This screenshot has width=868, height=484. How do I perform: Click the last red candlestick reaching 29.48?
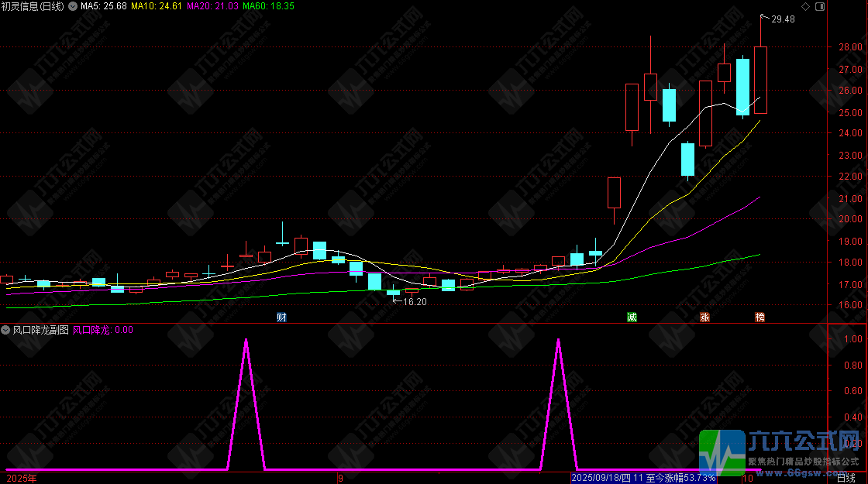pyautogui.click(x=760, y=81)
